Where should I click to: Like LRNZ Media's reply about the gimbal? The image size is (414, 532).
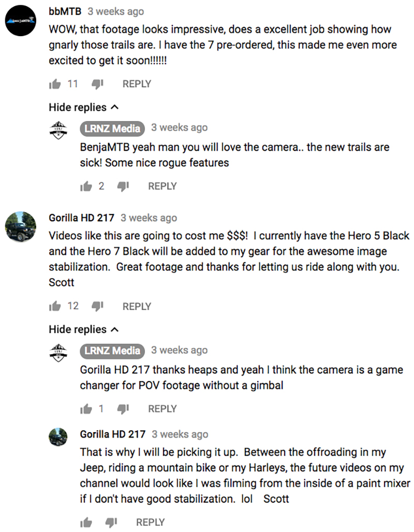(x=86, y=409)
